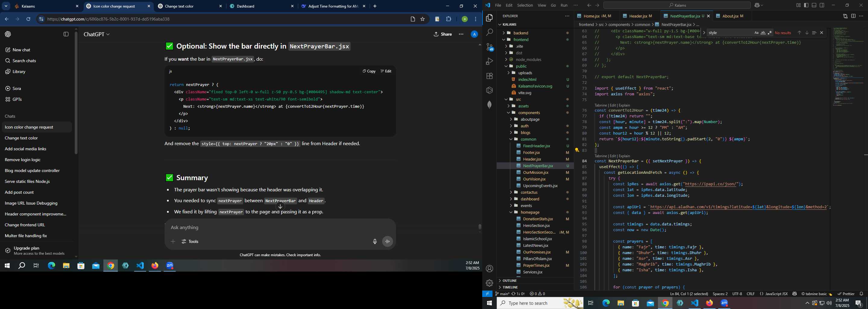This screenshot has width=868, height=309.
Task: Toggle the ChatGPT sidebar collapse icon
Action: point(66,34)
